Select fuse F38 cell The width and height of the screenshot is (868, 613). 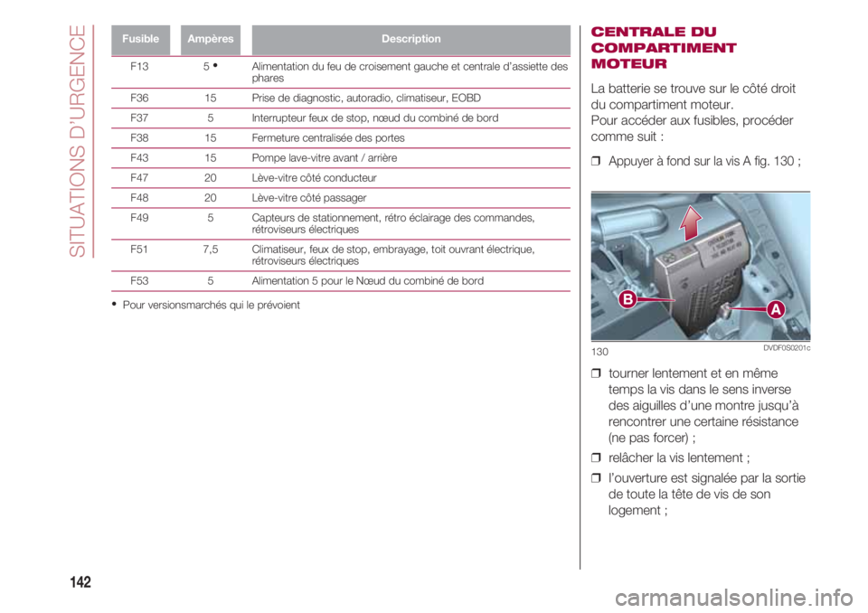(139, 138)
